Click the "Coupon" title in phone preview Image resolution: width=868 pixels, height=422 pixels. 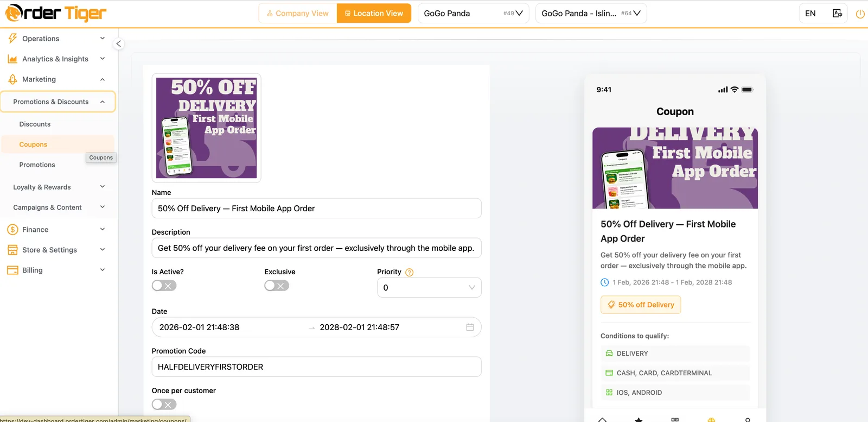coord(675,111)
